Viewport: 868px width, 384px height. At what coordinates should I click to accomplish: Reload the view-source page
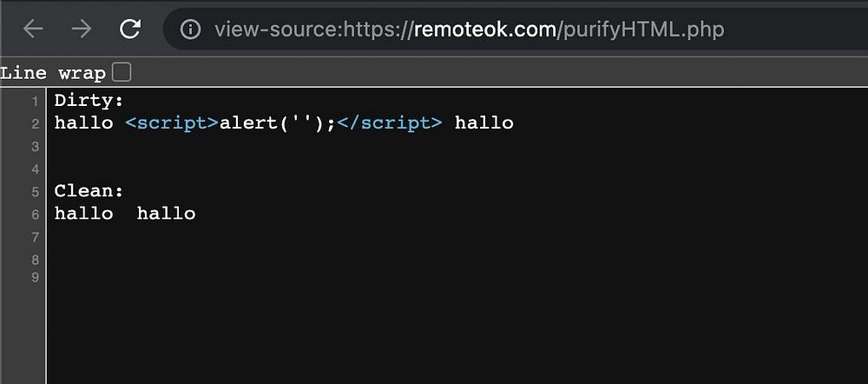[x=130, y=30]
